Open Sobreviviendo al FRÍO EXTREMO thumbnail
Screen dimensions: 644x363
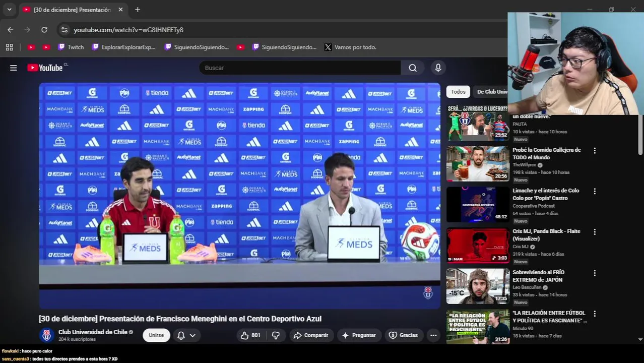coord(478,286)
